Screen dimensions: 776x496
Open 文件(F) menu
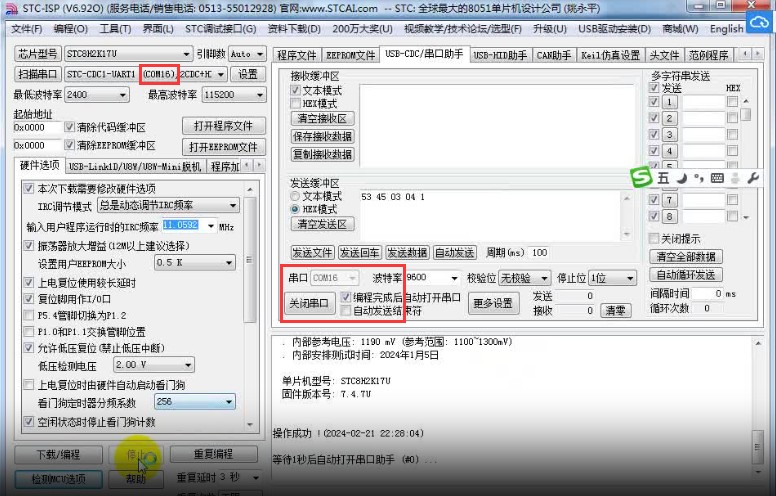point(27,29)
